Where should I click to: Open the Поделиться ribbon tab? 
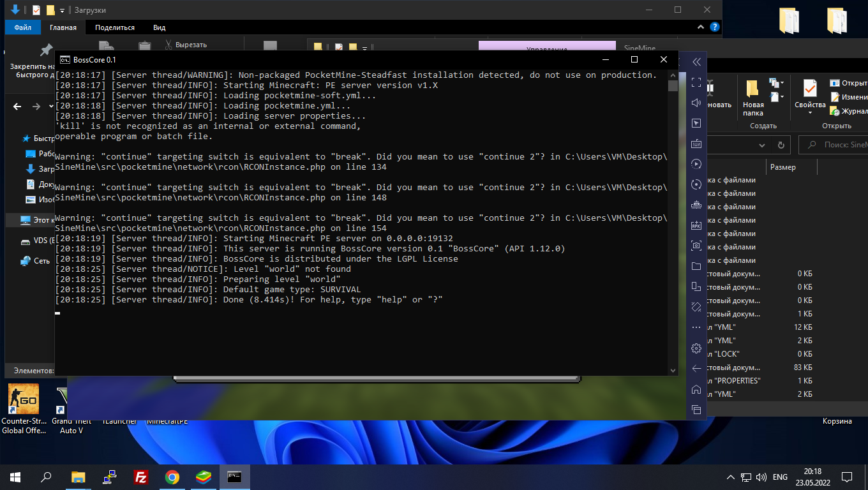115,27
